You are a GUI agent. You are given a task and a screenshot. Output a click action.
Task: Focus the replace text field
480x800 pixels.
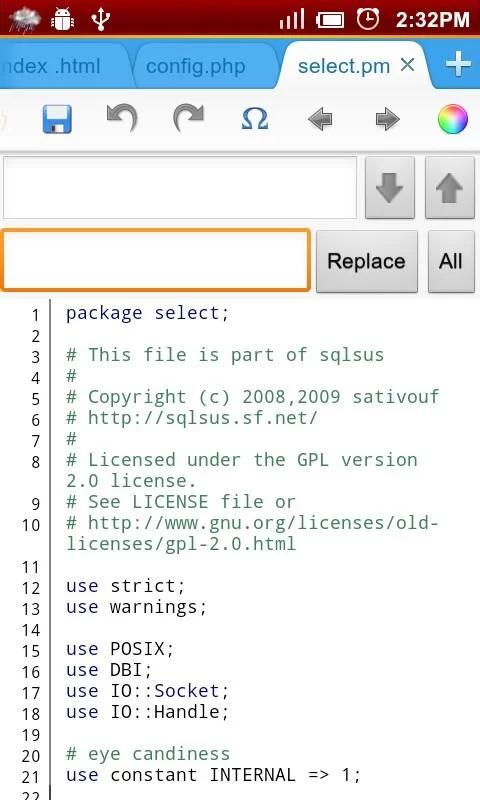(156, 260)
